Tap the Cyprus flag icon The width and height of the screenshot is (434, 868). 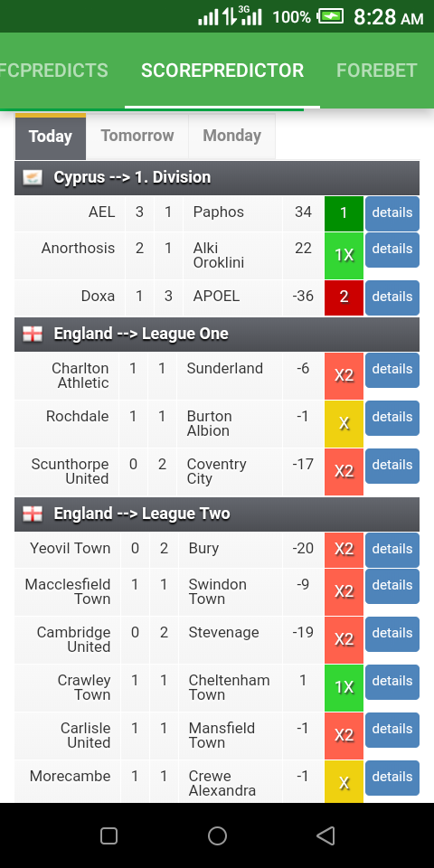33,178
